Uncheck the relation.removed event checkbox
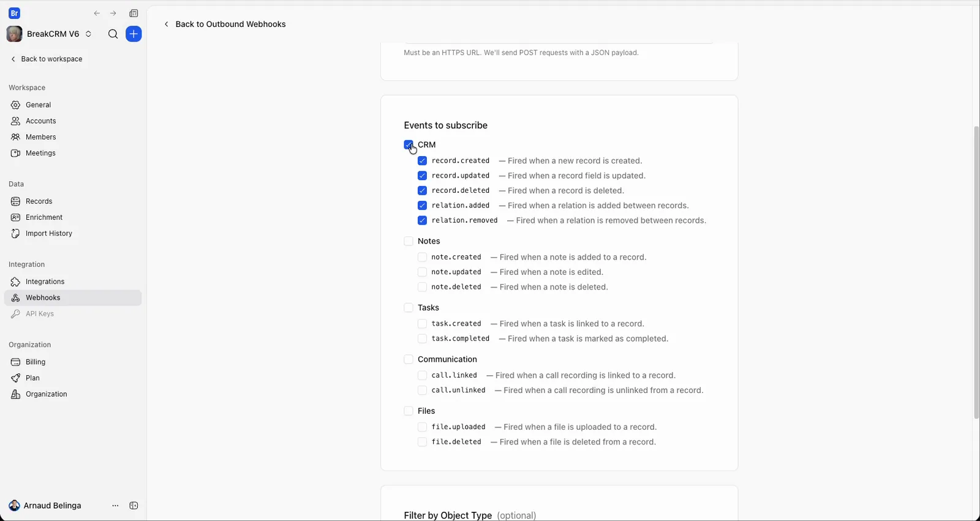Viewport: 980px width, 521px height. [422, 220]
